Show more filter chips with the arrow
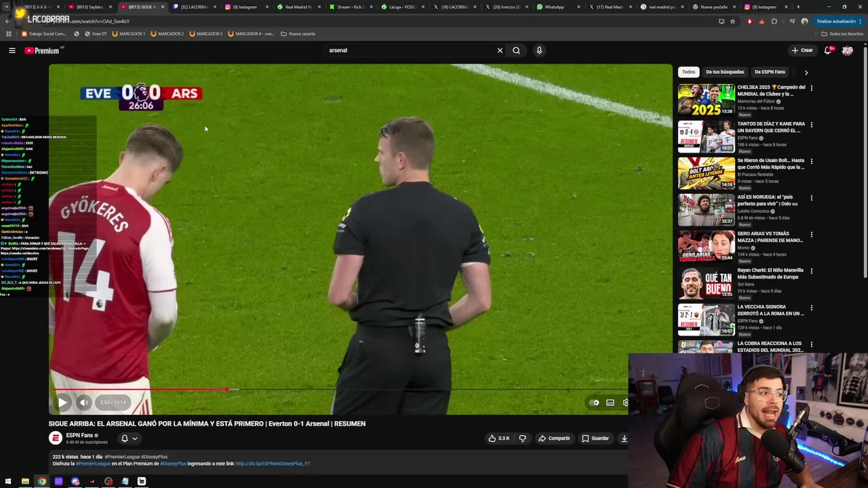The image size is (868, 488). tap(806, 72)
